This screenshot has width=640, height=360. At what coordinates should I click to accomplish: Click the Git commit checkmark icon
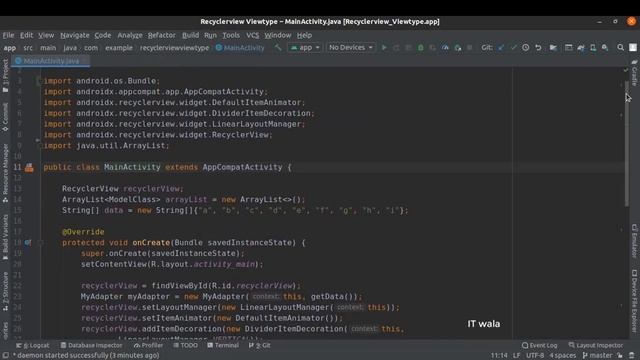click(x=513, y=48)
